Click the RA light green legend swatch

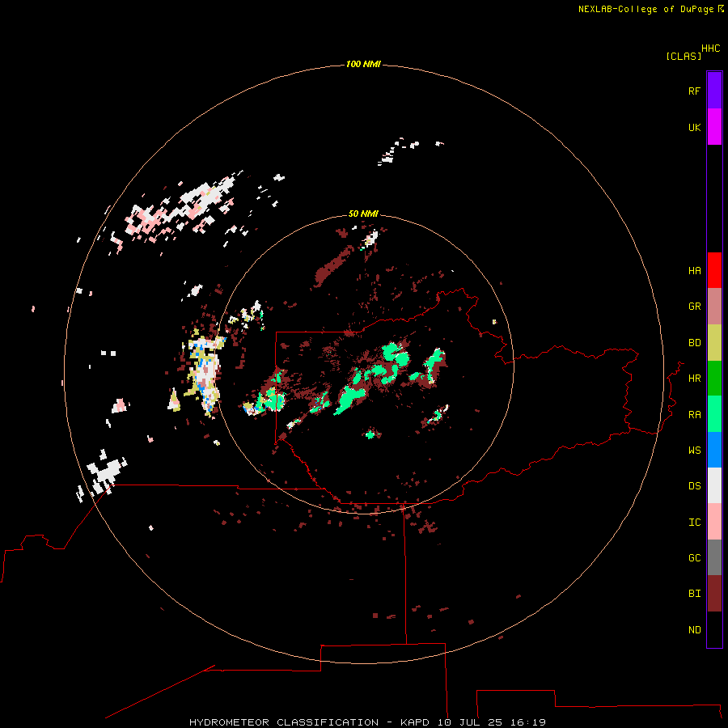point(714,414)
